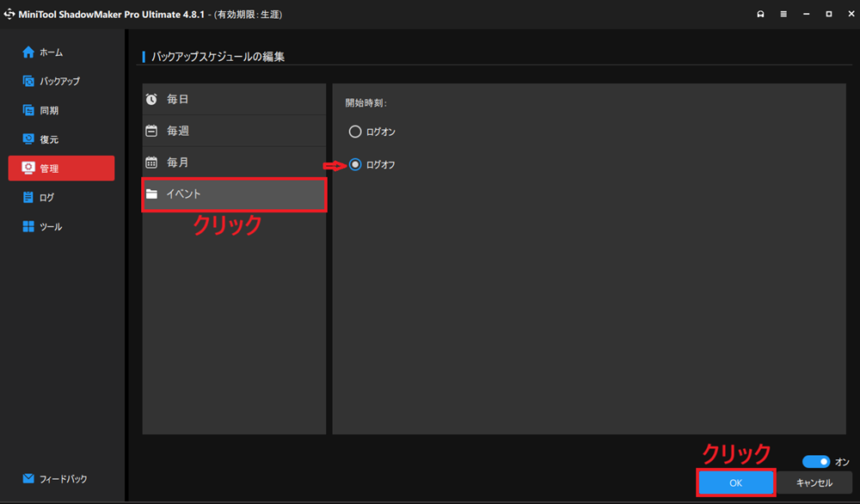The image size is (860, 504).
Task: Click the Sync (同期) sidebar icon
Action: 28,110
